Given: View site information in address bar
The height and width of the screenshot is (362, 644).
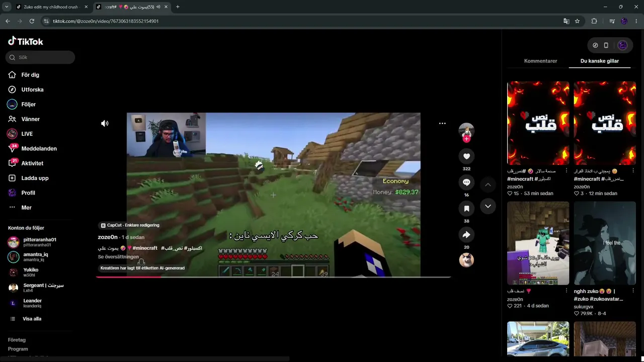Looking at the screenshot, I should click(46, 21).
